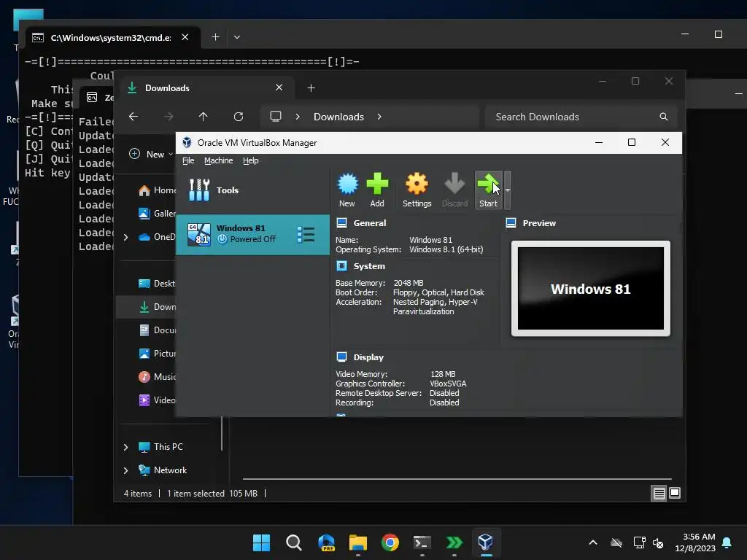Select the Downloads tab in File Explorer
The width and height of the screenshot is (747, 560).
pos(206,88)
